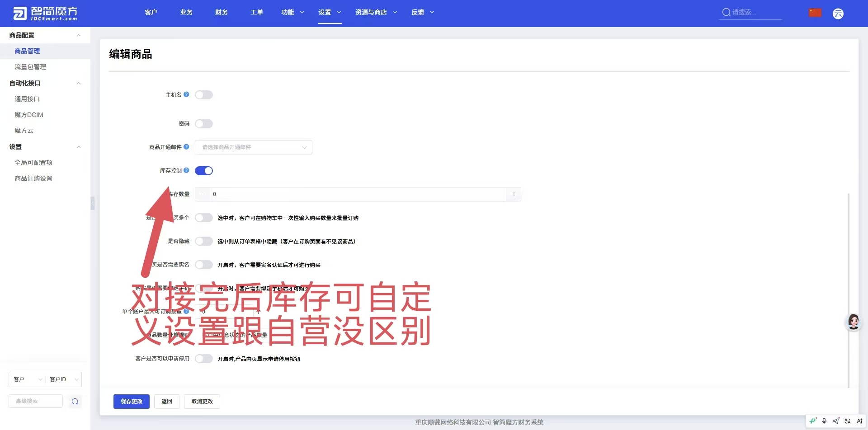This screenshot has width=868, height=430.
Task: Collapse the sidebar with the edge handle
Action: 92,203
